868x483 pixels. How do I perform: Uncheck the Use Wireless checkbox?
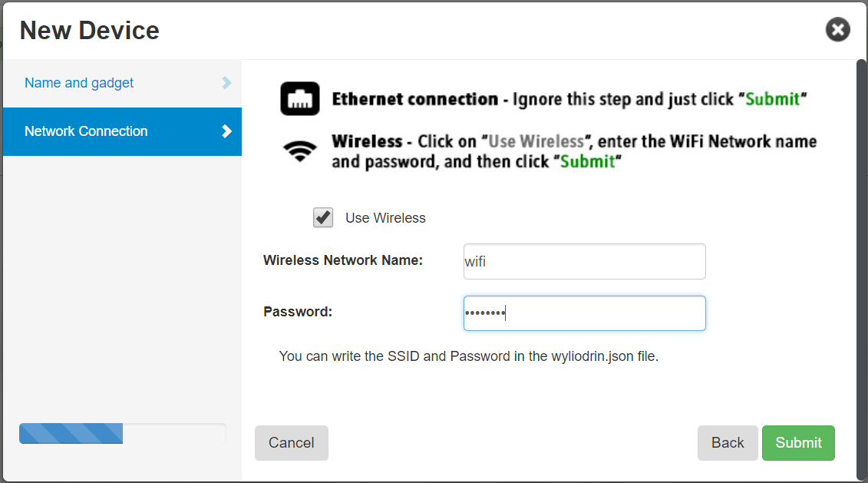click(323, 218)
